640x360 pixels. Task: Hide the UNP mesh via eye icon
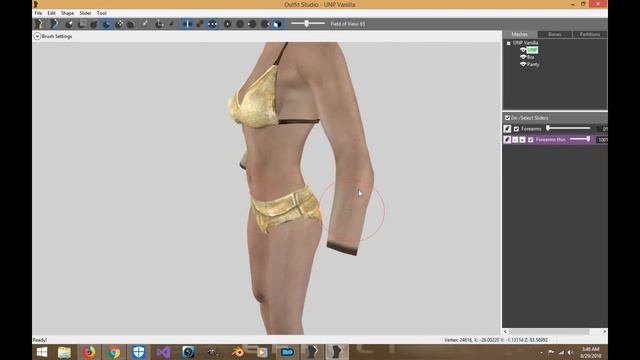pos(523,50)
